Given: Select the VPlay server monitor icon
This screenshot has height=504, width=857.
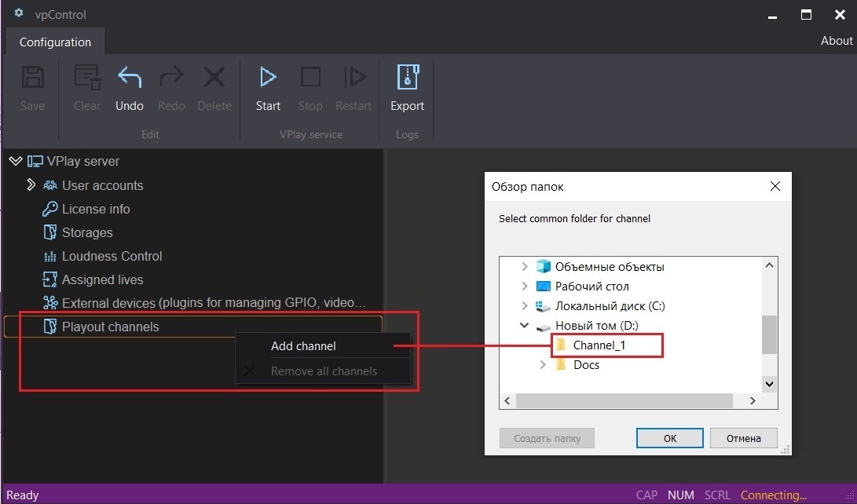Looking at the screenshot, I should [x=35, y=162].
